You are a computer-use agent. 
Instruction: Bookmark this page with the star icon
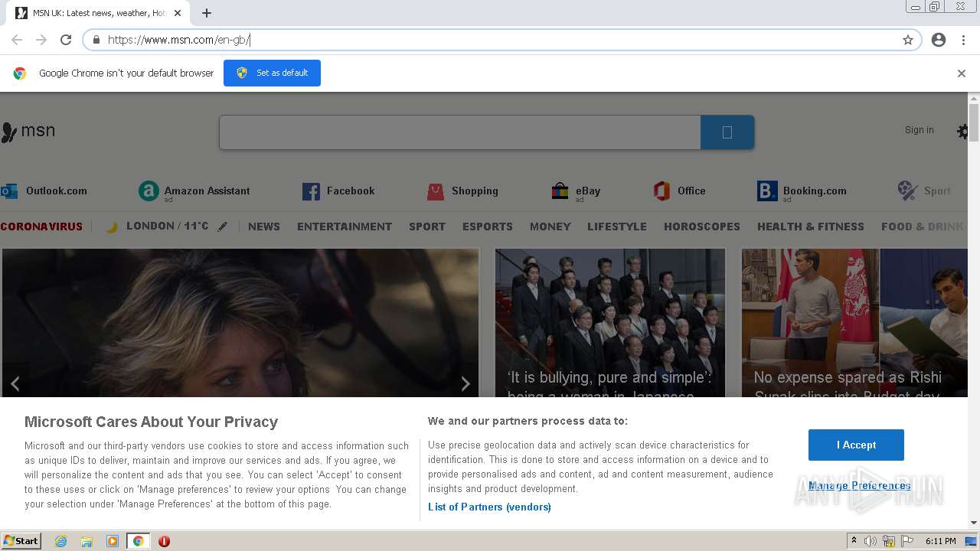pos(908,40)
